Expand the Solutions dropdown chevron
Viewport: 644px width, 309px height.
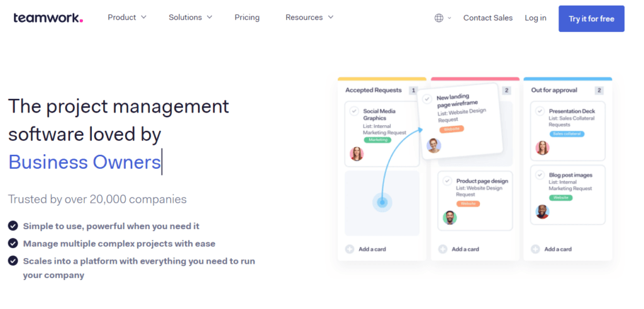click(209, 18)
